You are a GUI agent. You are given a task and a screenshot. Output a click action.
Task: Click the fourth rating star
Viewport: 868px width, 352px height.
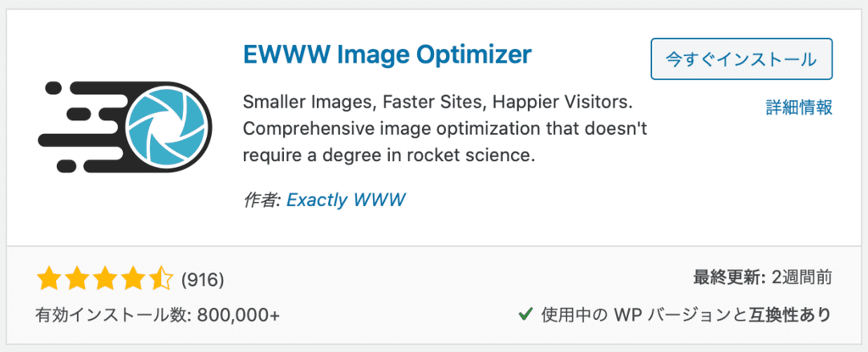(x=134, y=278)
